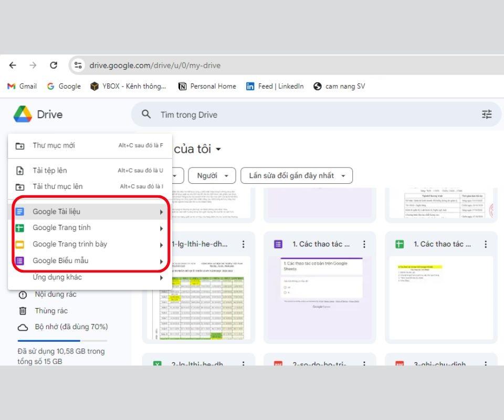Click site information icon in address bar
This screenshot has height=420, width=504.
(78, 65)
